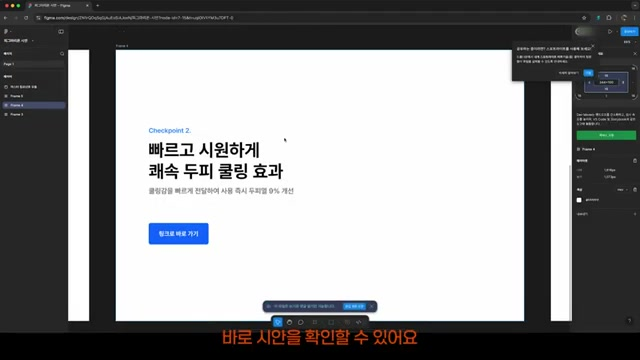The width and height of the screenshot is (640, 360).
Task: Click the blue button in the bottom notification bar
Action: pos(354,306)
